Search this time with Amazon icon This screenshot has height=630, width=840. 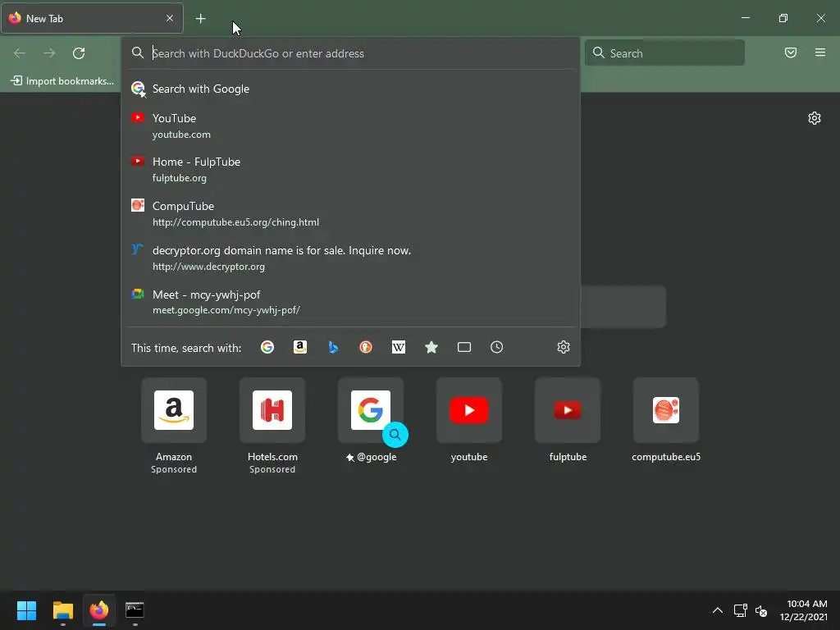tap(300, 347)
